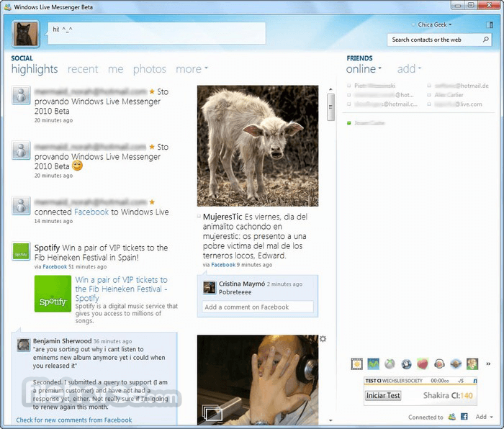Image resolution: width=504 pixels, height=429 pixels.
Task: Click the winged emblem app icon
Action: [x=456, y=364]
